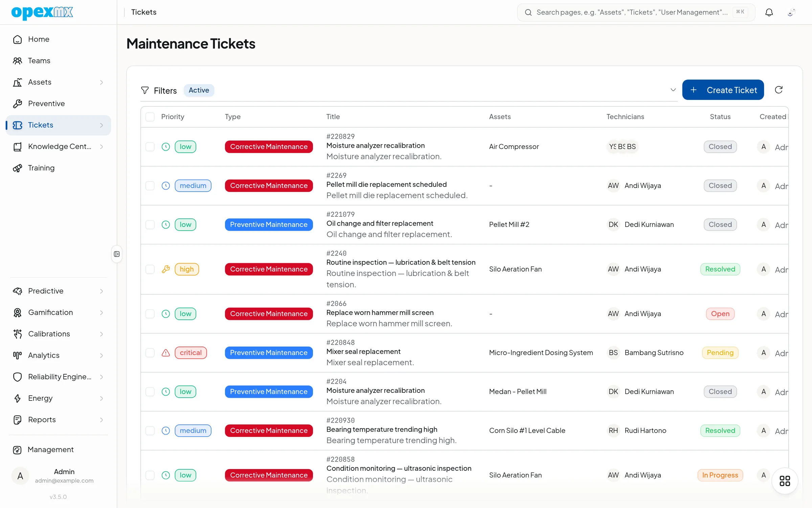Click the opexmx logo
This screenshot has height=508, width=812.
coord(42,13)
